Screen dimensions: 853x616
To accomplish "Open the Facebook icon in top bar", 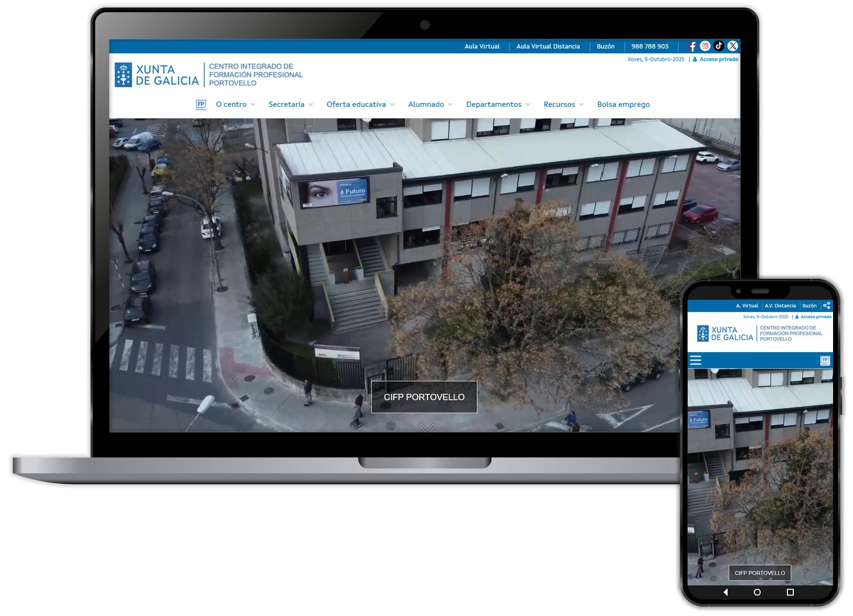I will click(692, 46).
